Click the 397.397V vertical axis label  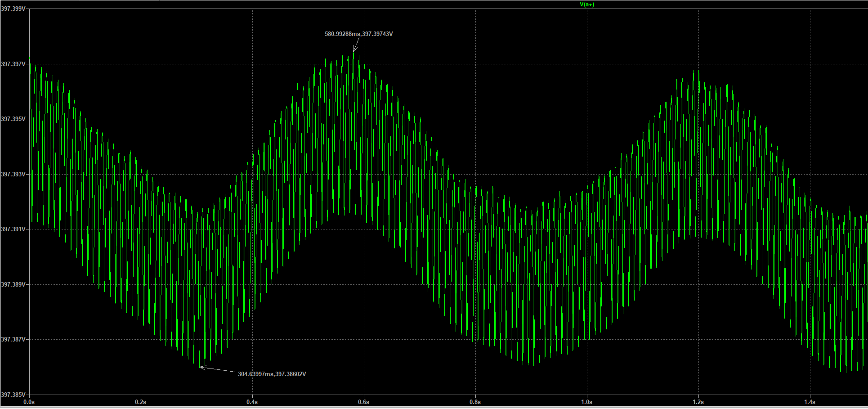13,64
